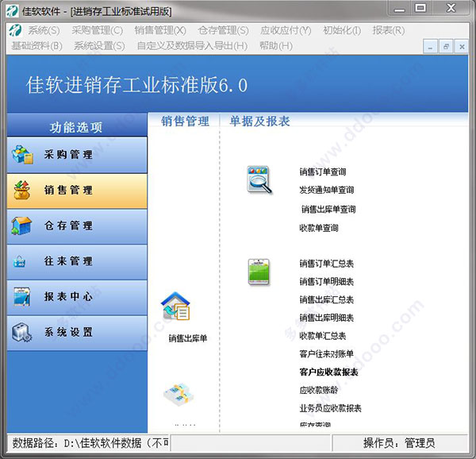Restore the inner MDI child window
476x459 pixels.
[x=446, y=47]
